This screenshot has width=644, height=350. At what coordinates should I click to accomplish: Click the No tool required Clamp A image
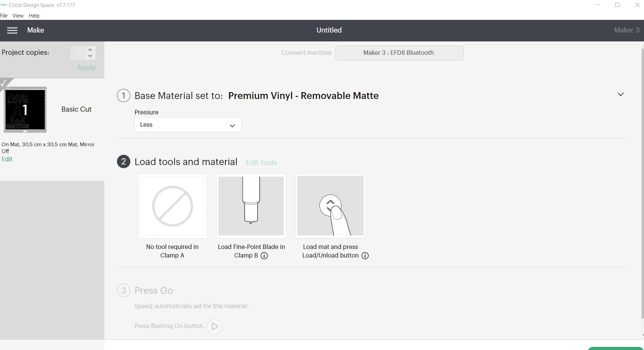click(x=172, y=206)
